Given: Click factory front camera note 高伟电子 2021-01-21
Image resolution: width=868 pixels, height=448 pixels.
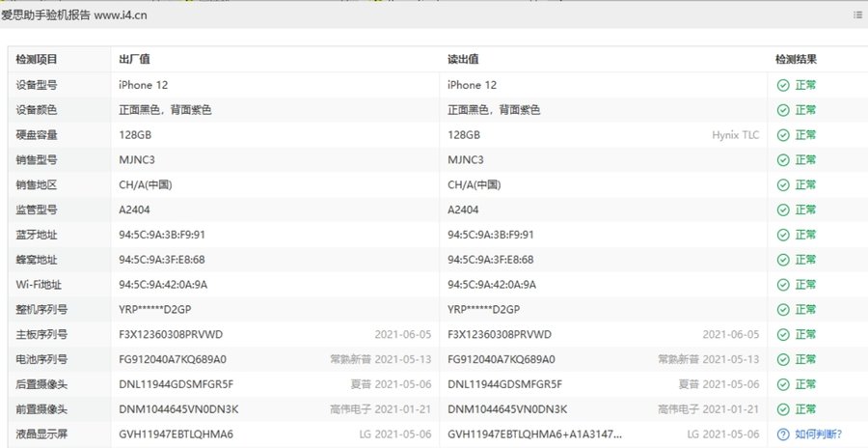Looking at the screenshot, I should click(x=380, y=409).
